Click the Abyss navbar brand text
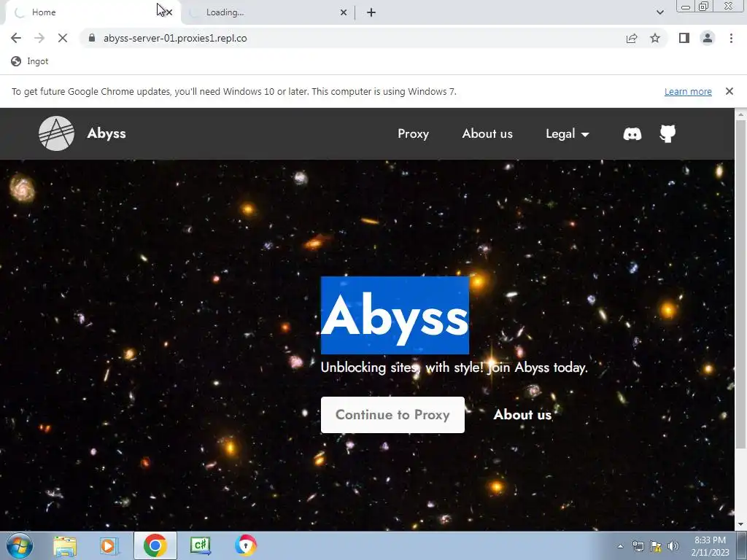The height and width of the screenshot is (560, 747). click(107, 133)
